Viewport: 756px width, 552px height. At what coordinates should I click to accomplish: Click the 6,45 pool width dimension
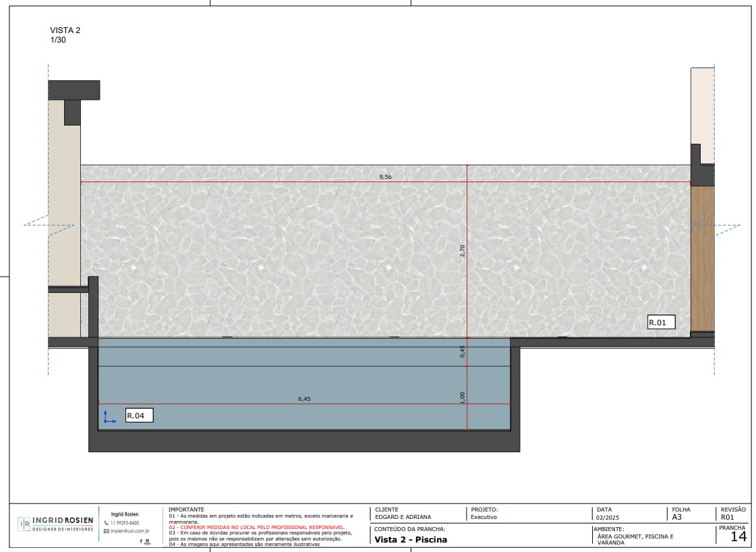point(304,399)
